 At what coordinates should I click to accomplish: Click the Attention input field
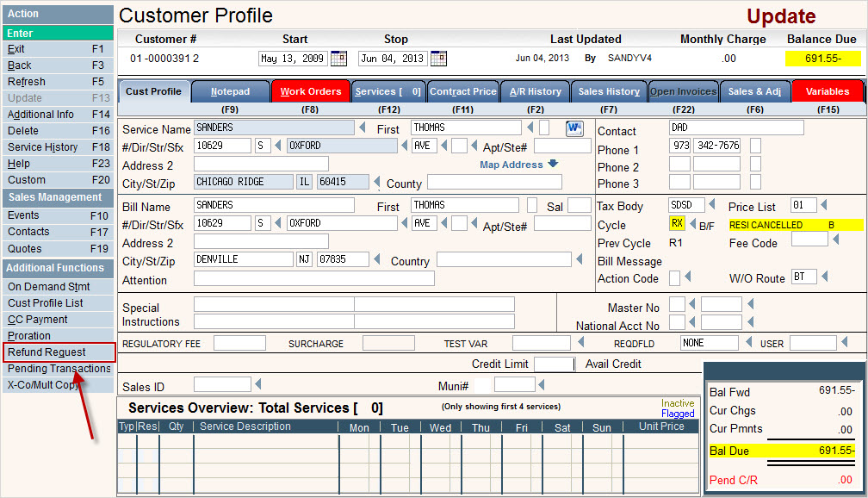coord(313,278)
